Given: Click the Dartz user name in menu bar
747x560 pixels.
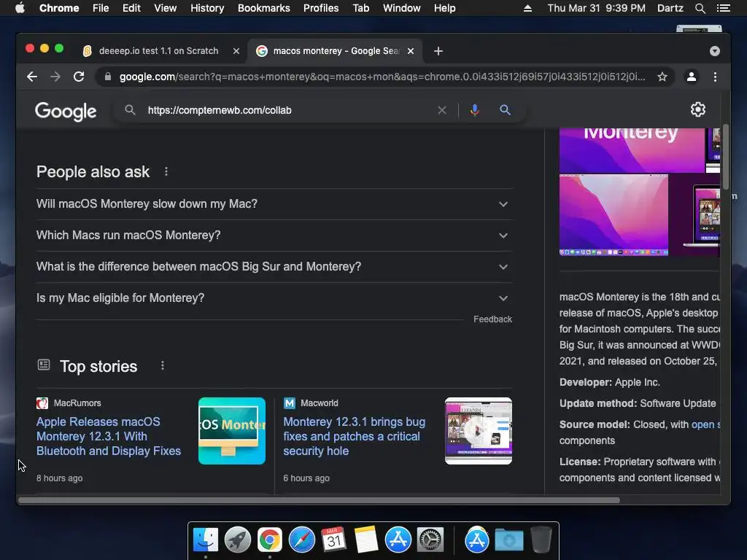Looking at the screenshot, I should pyautogui.click(x=670, y=8).
